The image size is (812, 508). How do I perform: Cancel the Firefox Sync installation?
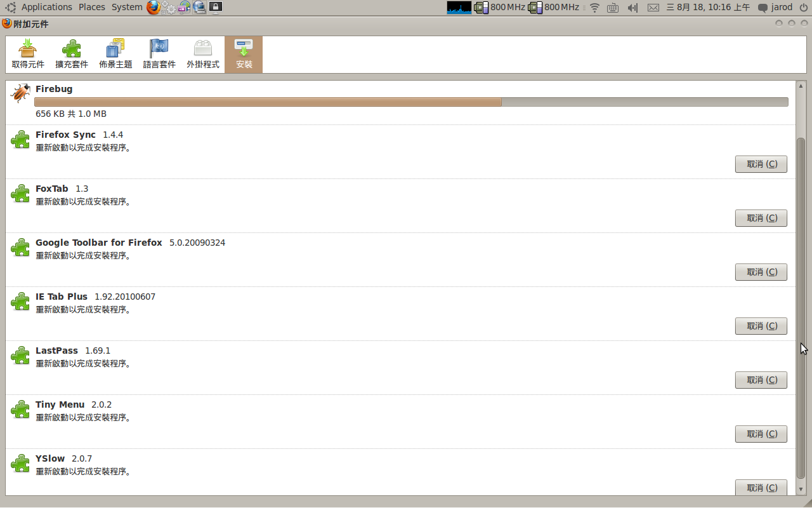(x=761, y=164)
